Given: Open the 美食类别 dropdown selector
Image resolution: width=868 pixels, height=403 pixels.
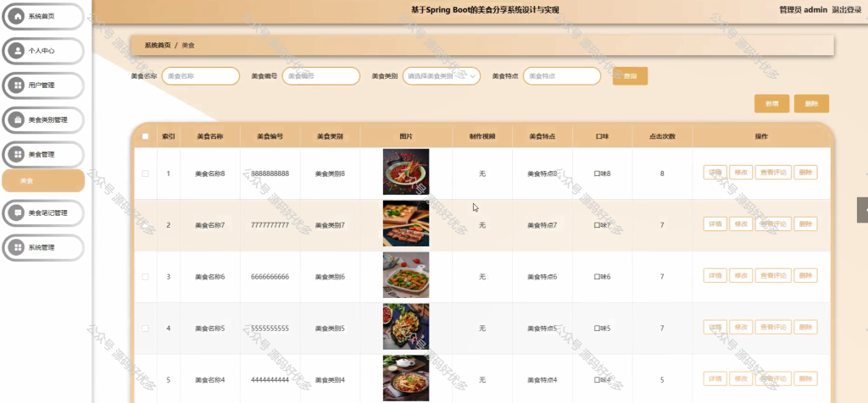Looking at the screenshot, I should pos(441,76).
